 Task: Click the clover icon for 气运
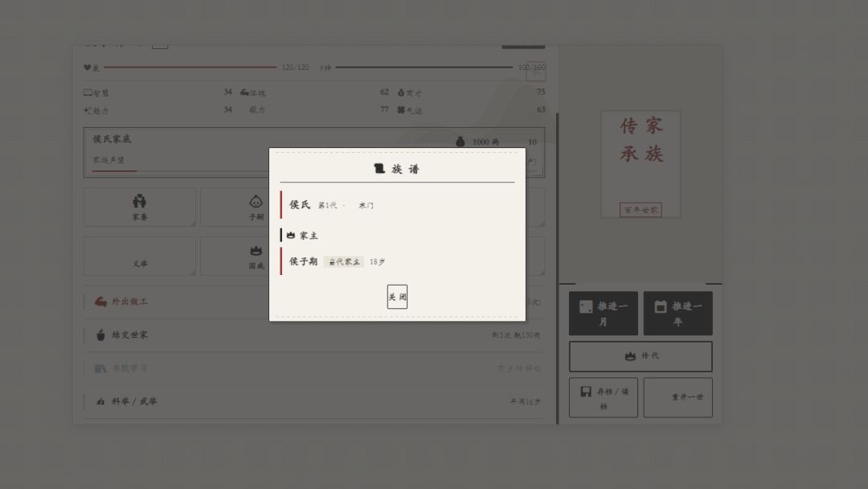[401, 110]
